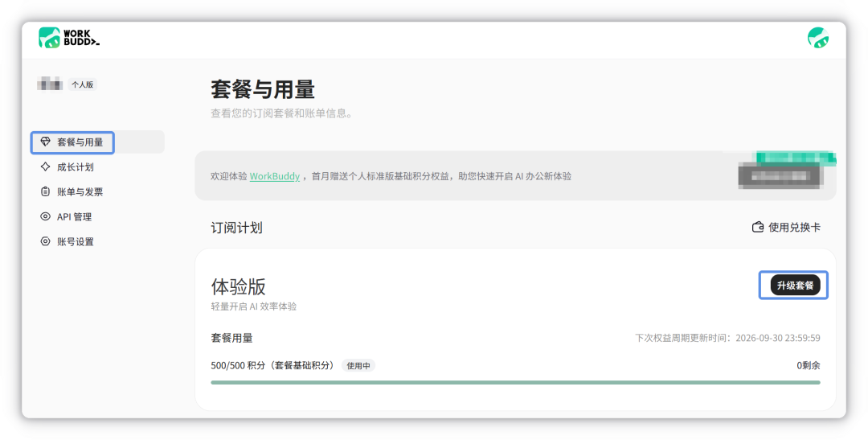Click the gear icon beside 账号设置

[45, 241]
